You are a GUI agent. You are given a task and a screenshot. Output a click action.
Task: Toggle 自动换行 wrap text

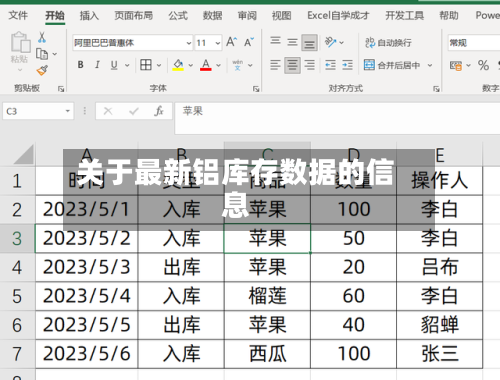tap(388, 43)
